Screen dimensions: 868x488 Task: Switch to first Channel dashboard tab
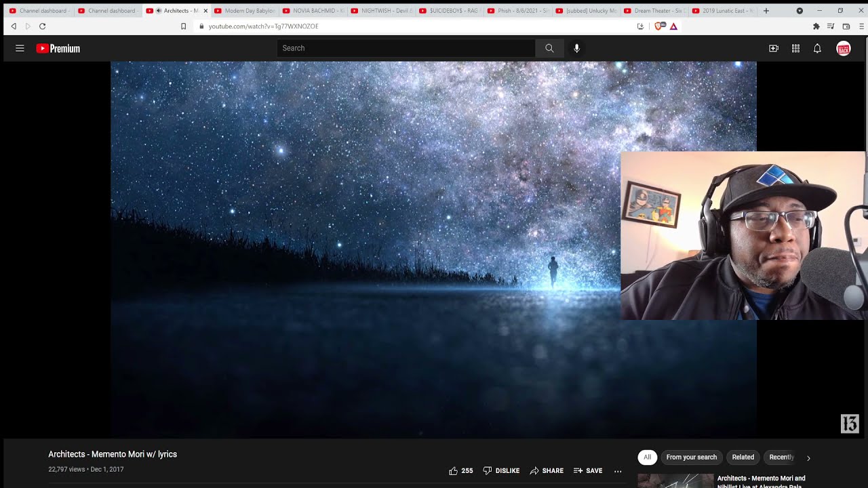click(x=39, y=11)
